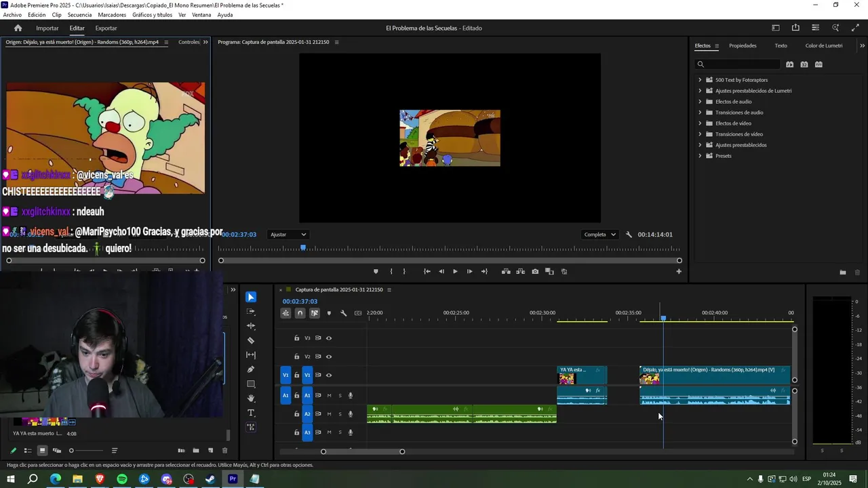Select the Pen tool

pyautogui.click(x=251, y=369)
